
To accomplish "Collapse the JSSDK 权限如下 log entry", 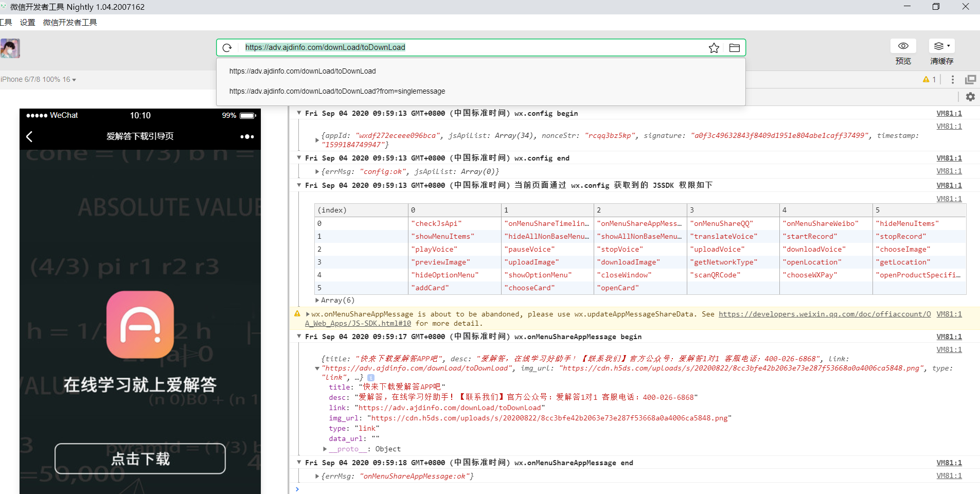I will (x=299, y=185).
